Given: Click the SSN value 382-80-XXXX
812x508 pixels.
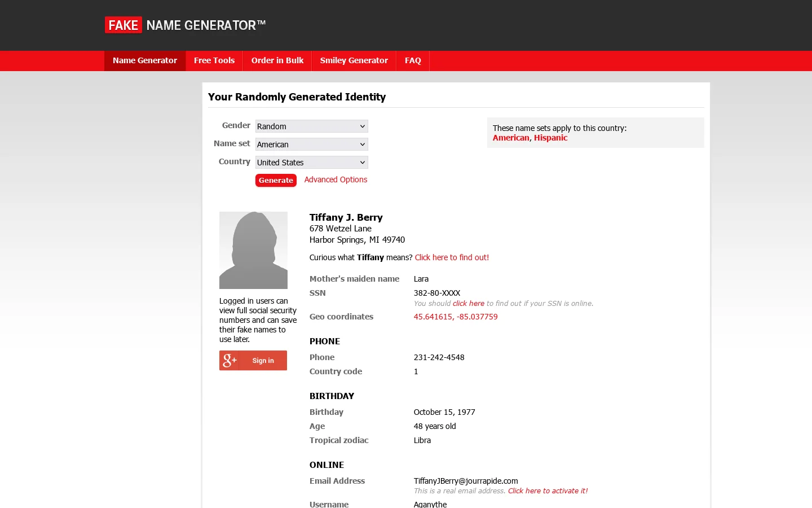Looking at the screenshot, I should click(x=437, y=293).
